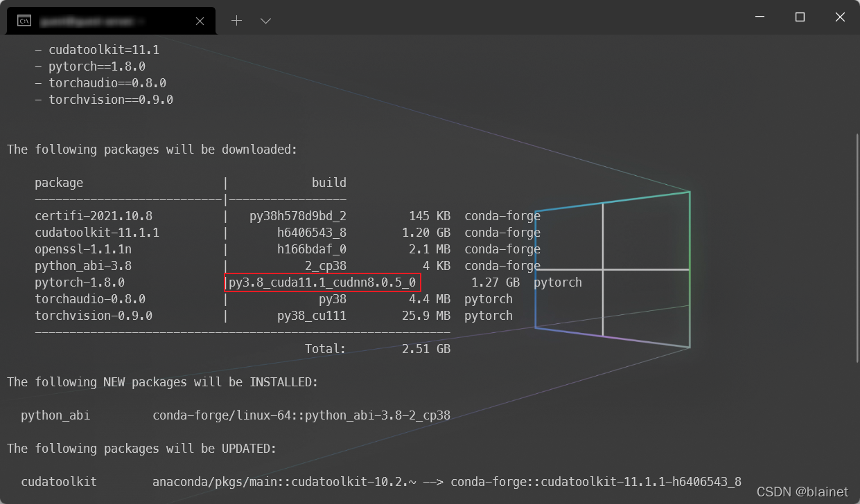
Task: Click the size '4.4 MB'
Action: tap(430, 299)
